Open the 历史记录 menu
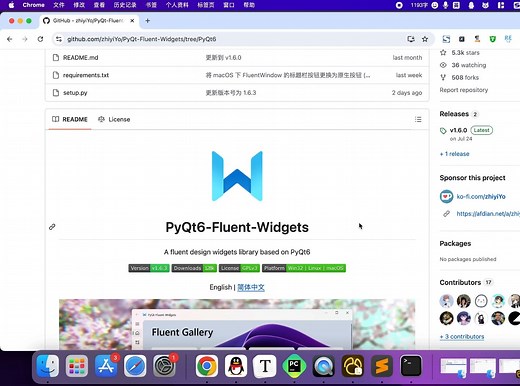The width and height of the screenshot is (520, 386). [x=125, y=5]
